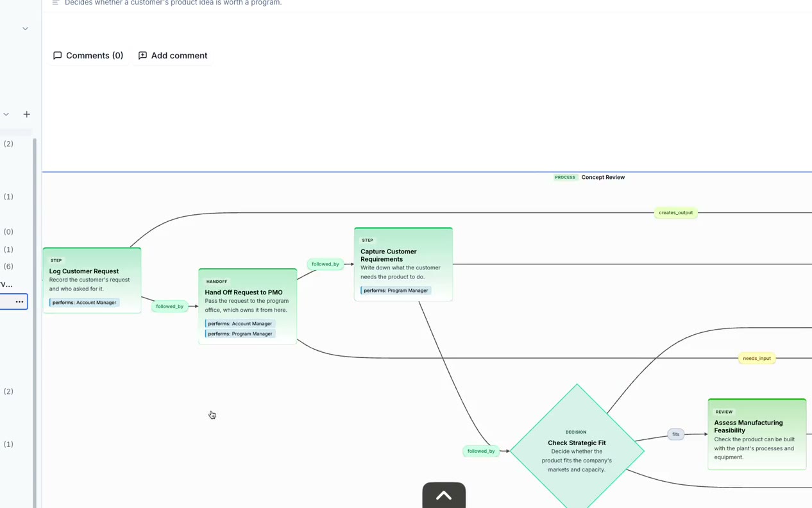Click the Add comment button
This screenshot has height=508, width=812.
pyautogui.click(x=173, y=56)
